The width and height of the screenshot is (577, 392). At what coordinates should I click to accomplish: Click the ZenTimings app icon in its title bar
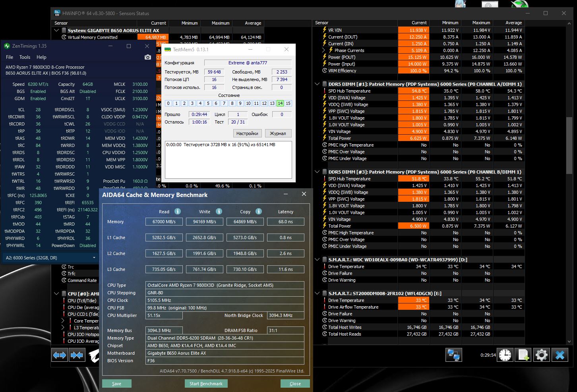click(7, 46)
